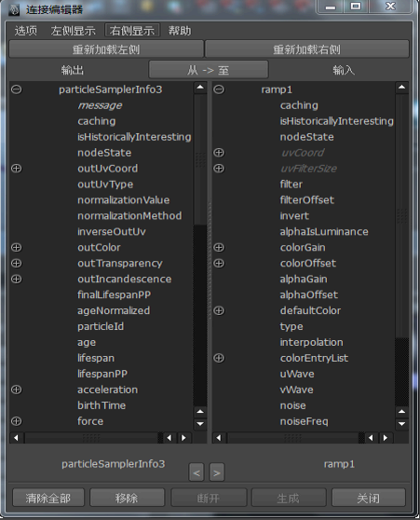Expand colorGain with its plus icon
420x520 pixels.
[219, 247]
